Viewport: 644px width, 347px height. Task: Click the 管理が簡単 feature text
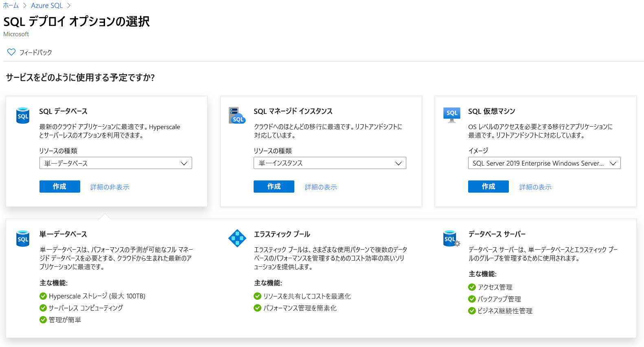point(65,320)
